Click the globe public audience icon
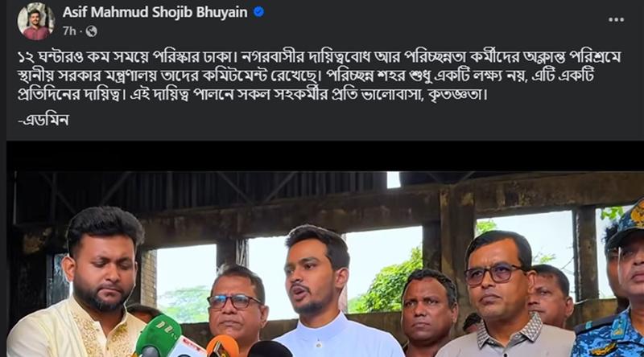644x357 pixels. [91, 31]
